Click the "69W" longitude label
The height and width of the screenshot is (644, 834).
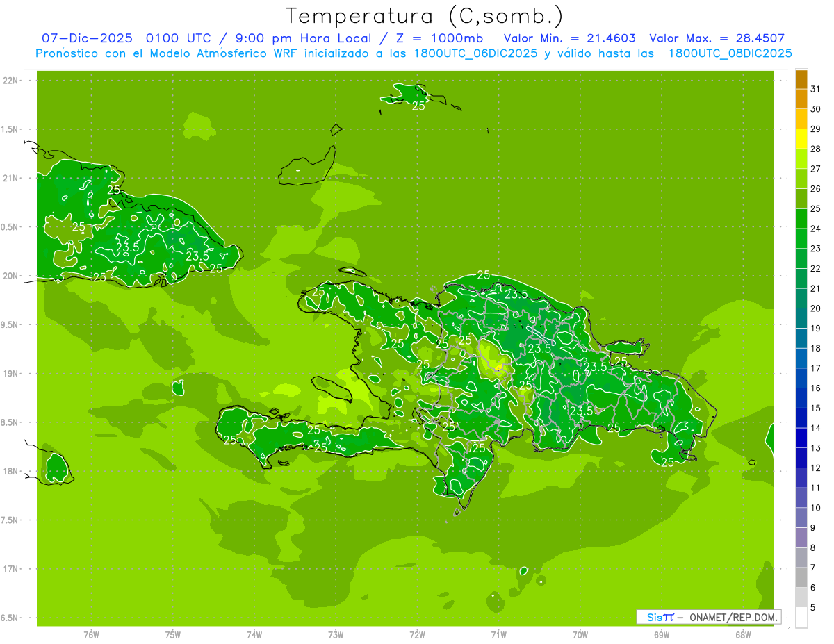point(662,635)
